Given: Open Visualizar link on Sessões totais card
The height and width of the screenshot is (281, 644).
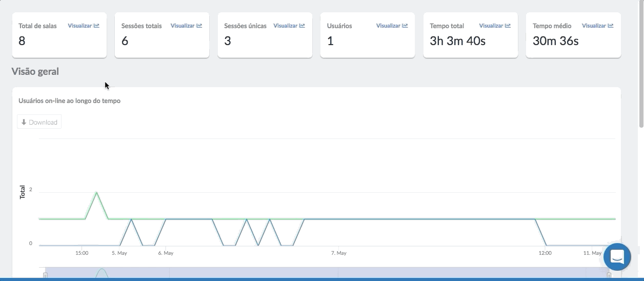Looking at the screenshot, I should pyautogui.click(x=187, y=26).
